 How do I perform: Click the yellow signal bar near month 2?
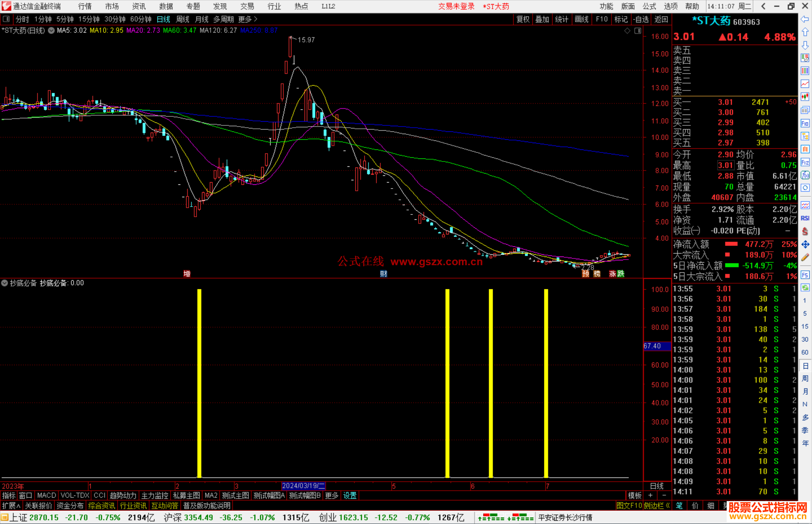tap(199, 383)
